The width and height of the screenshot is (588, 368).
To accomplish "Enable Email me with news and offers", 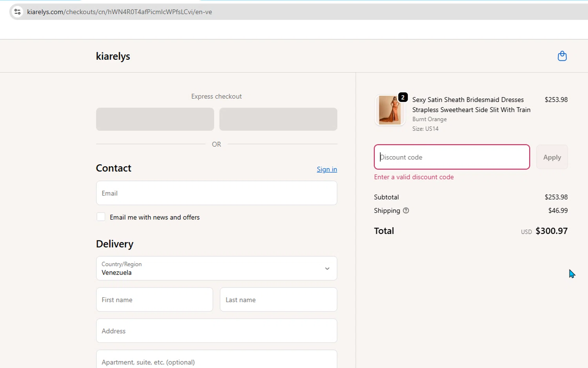I will pyautogui.click(x=101, y=217).
